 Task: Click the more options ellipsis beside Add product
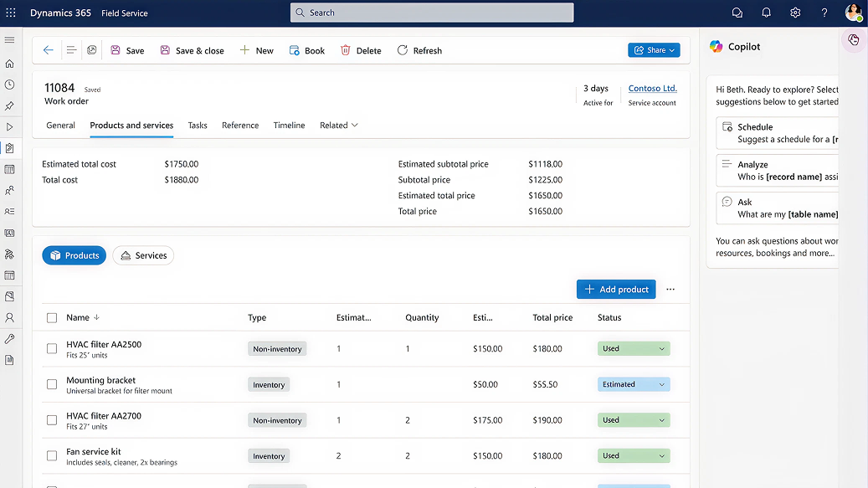670,290
